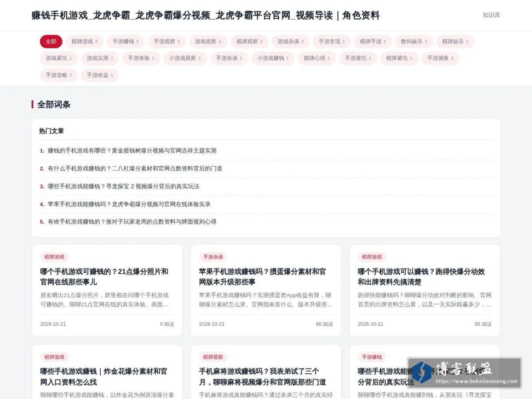Filter by 棋牌观察 2 tag

click(249, 42)
